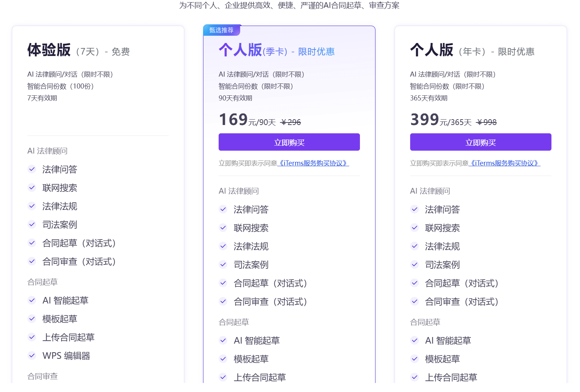Click the checkmark beside 法律法规 in 体验版
580x392 pixels.
[x=32, y=206]
